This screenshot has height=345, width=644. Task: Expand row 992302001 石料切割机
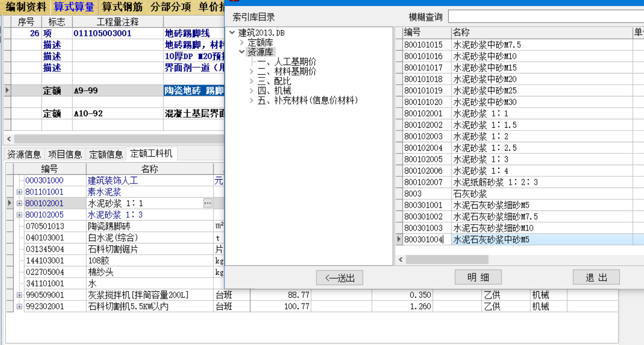pos(19,306)
